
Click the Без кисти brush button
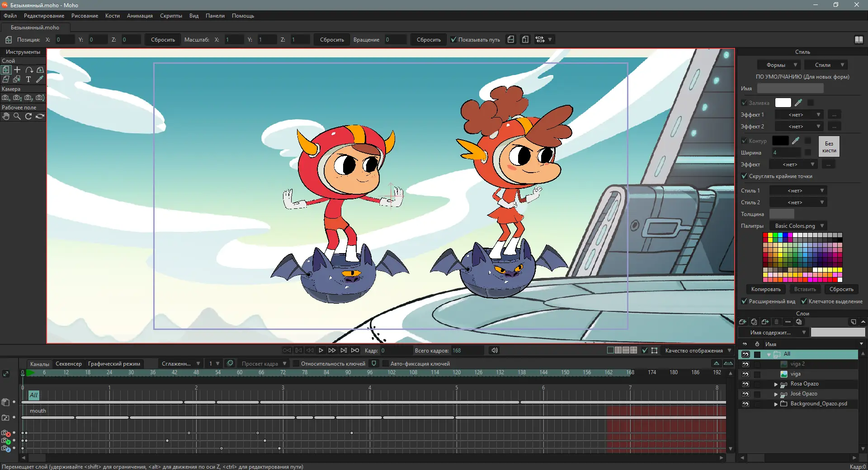click(829, 147)
